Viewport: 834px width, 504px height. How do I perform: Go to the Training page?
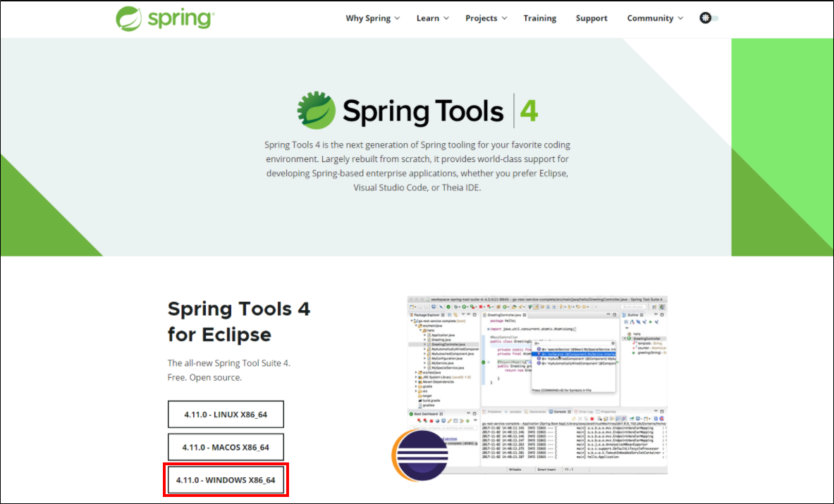coord(540,18)
